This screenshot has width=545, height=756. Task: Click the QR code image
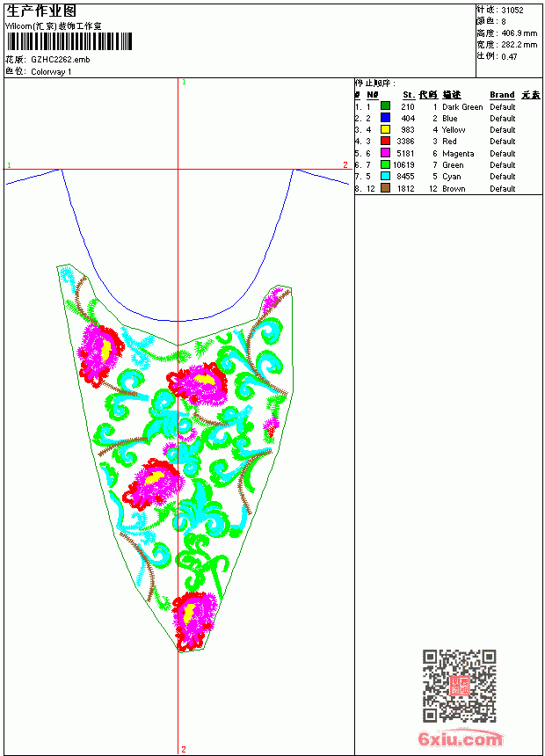tap(459, 686)
